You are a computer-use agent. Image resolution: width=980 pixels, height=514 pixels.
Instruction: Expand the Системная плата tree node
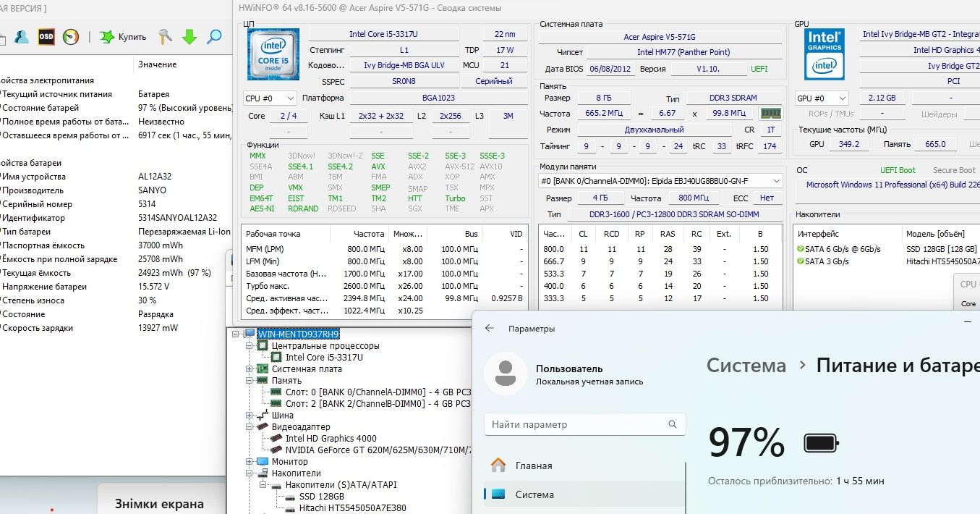(250, 368)
